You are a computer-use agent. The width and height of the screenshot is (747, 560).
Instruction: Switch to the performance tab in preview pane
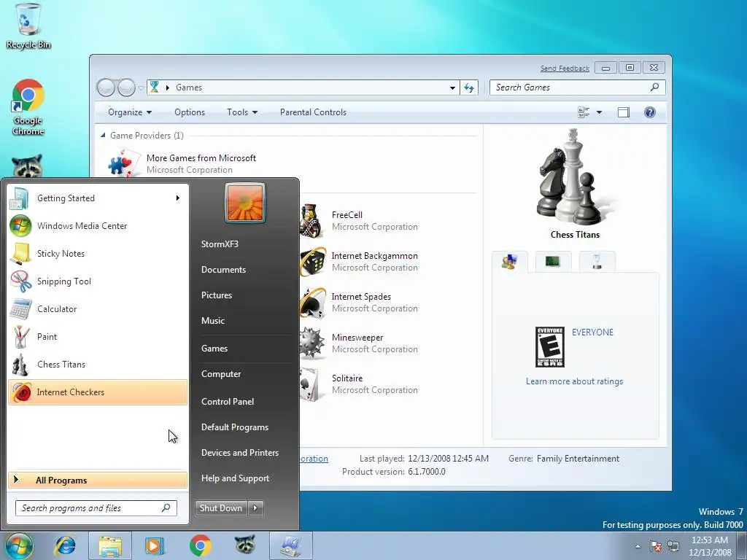(x=553, y=262)
